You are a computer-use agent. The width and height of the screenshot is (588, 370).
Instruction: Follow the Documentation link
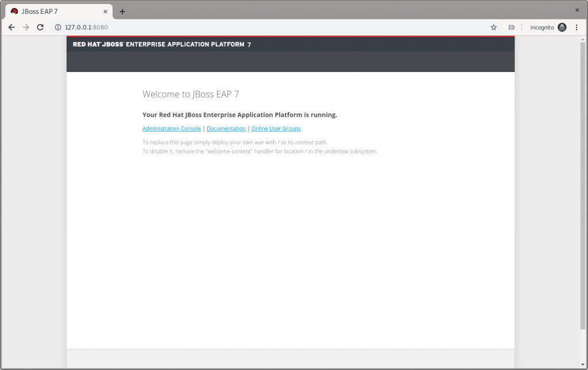coord(226,129)
